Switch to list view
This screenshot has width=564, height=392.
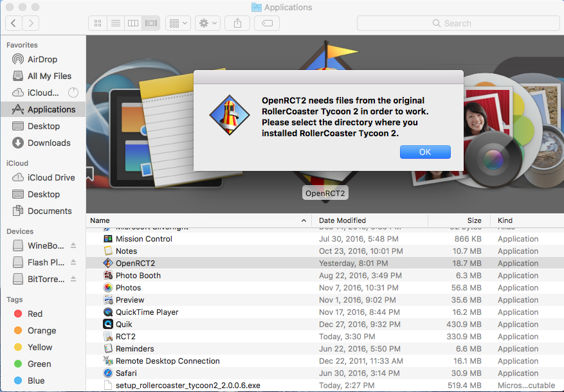point(116,23)
